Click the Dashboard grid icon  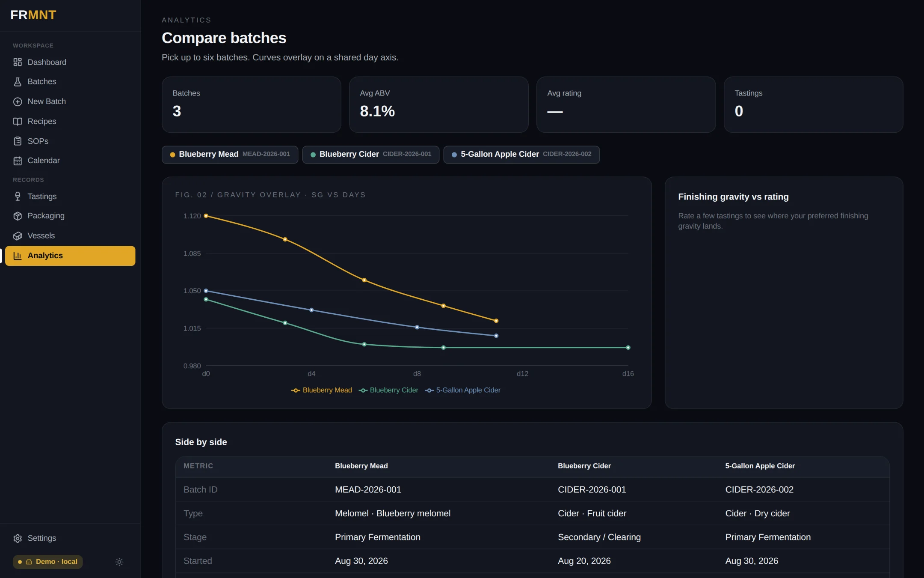click(x=17, y=62)
